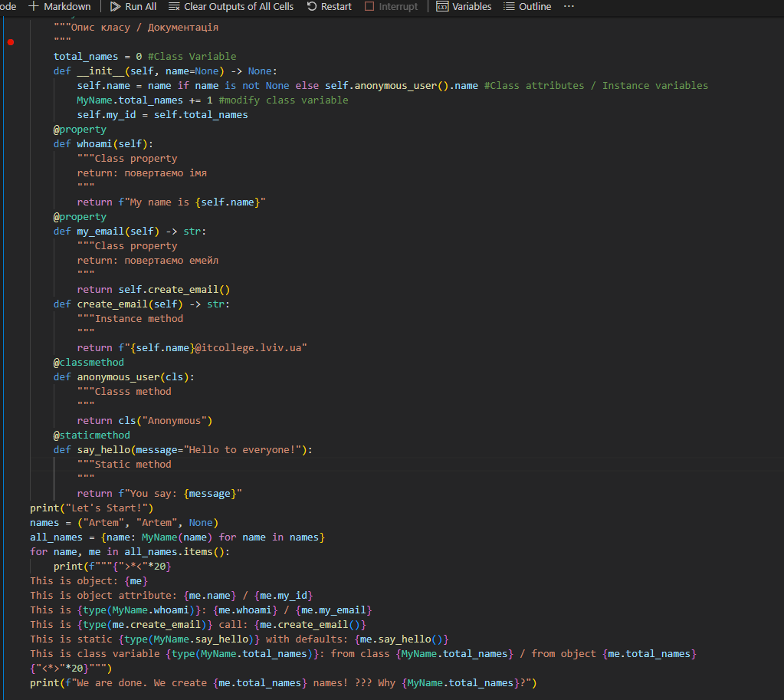This screenshot has height=700, width=784.
Task: Set a breakpoint beside the __init__ definition line
Action: point(10,71)
